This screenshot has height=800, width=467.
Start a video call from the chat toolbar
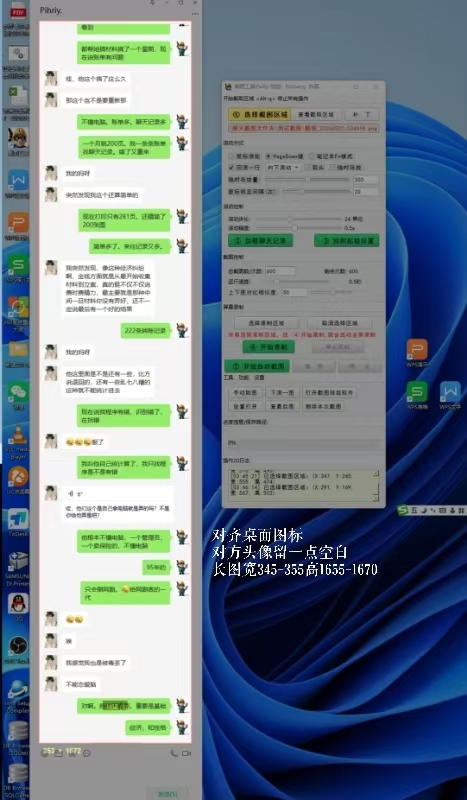pyautogui.click(x=186, y=753)
